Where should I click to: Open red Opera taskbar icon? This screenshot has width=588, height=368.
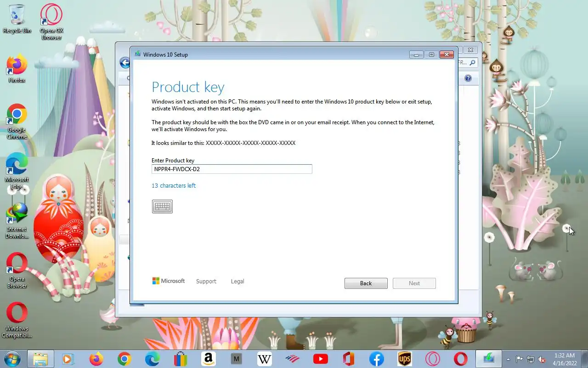(460, 359)
